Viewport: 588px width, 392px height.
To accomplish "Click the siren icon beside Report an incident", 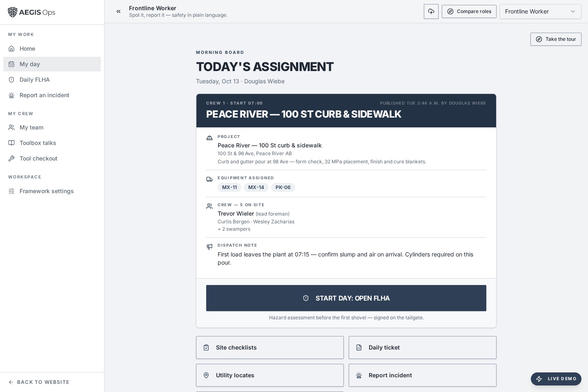I will [x=11, y=95].
